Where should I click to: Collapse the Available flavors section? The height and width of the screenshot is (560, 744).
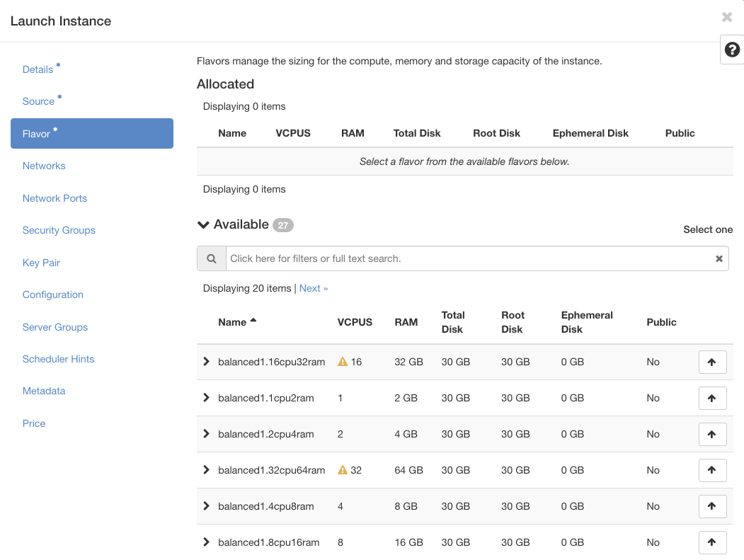(203, 225)
